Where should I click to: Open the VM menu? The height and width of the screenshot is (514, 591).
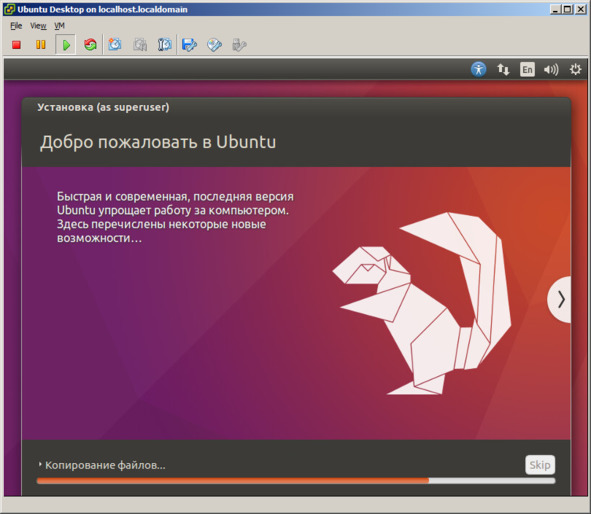pyautogui.click(x=59, y=26)
